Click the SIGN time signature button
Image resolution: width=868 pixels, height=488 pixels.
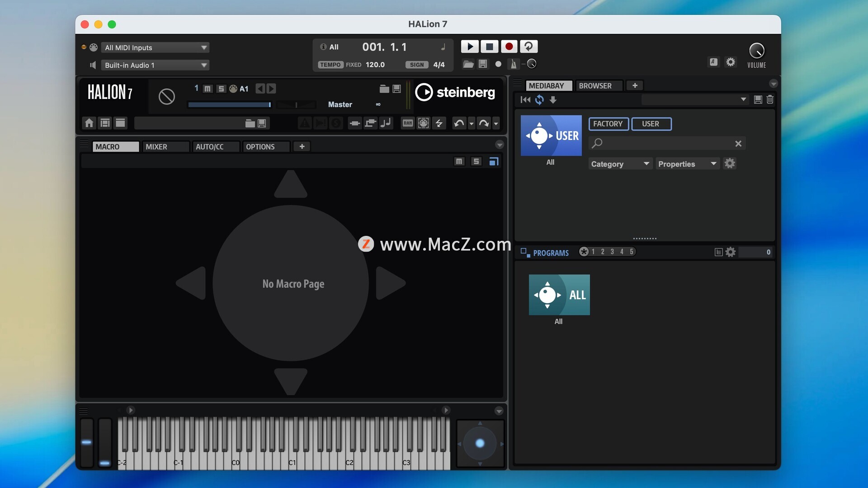tap(416, 65)
